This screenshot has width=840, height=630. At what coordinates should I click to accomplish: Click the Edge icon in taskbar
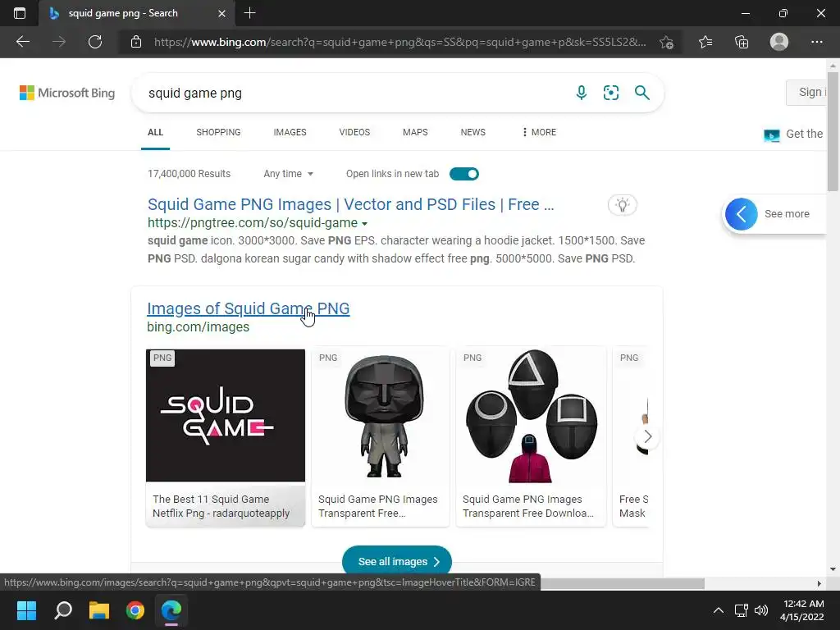[171, 610]
